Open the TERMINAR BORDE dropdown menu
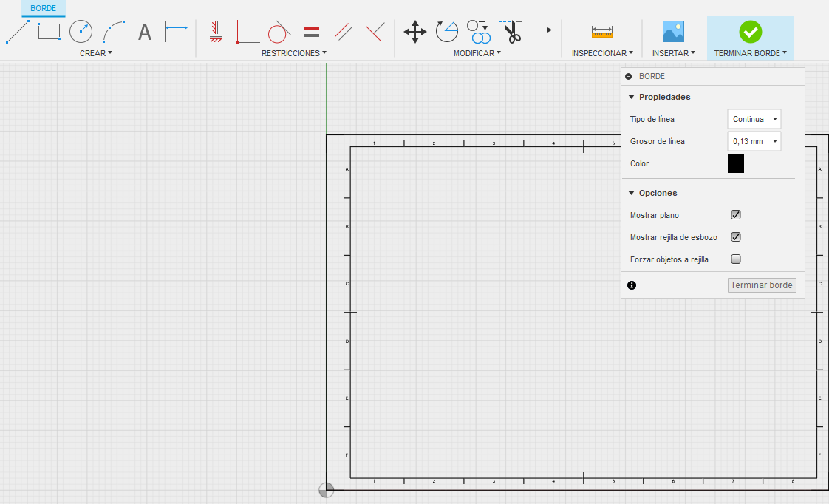The height and width of the screenshot is (504, 829). tap(750, 53)
